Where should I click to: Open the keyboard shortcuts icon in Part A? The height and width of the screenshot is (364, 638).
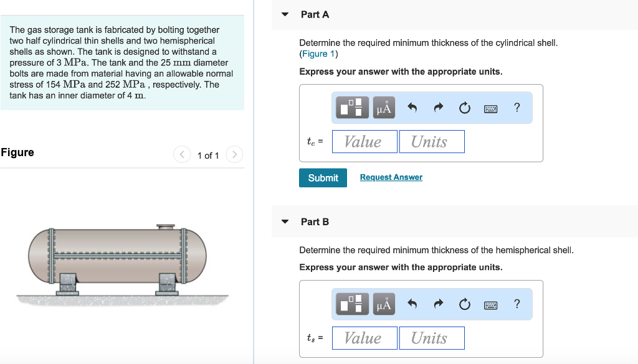490,108
